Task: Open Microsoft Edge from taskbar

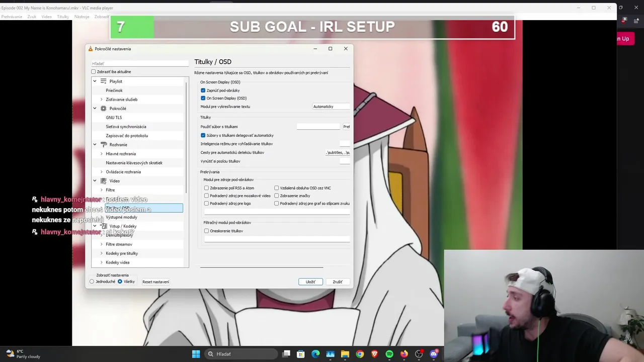Action: 315,354
